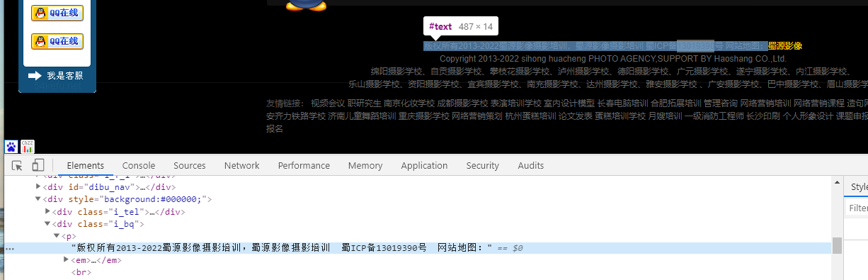Click the chart extension icon beside the paw
The height and width of the screenshot is (280, 868).
click(28, 147)
